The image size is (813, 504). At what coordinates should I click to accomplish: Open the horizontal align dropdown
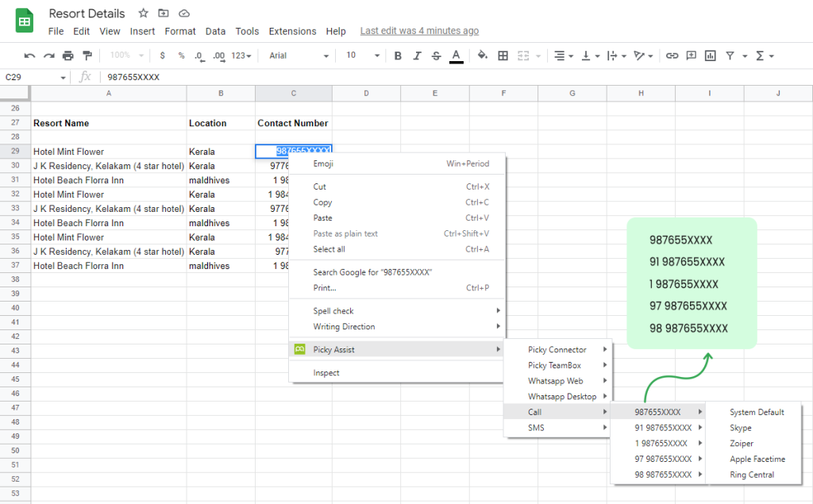(563, 56)
